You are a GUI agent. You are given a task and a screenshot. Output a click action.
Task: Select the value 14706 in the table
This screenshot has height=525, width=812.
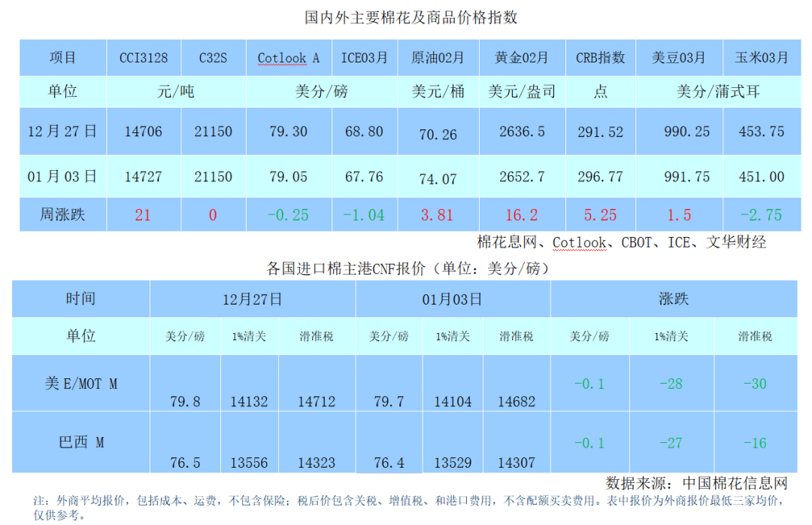[143, 131]
